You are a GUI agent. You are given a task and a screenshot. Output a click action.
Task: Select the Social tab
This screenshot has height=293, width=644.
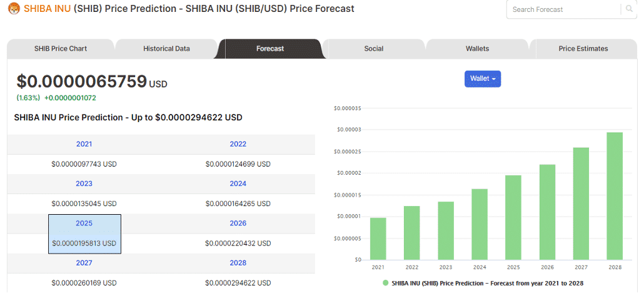point(374,49)
